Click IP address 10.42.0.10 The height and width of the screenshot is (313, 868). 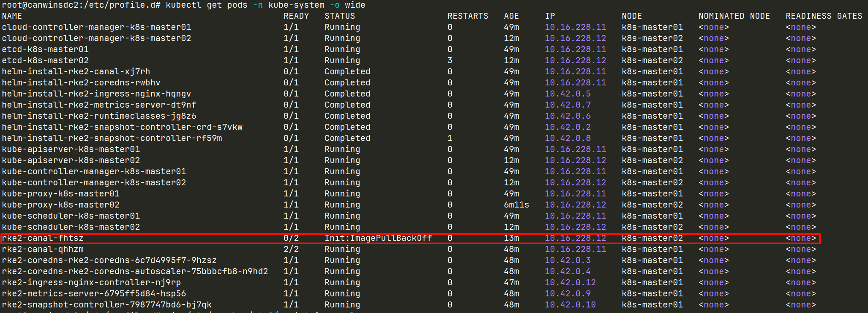point(570,305)
